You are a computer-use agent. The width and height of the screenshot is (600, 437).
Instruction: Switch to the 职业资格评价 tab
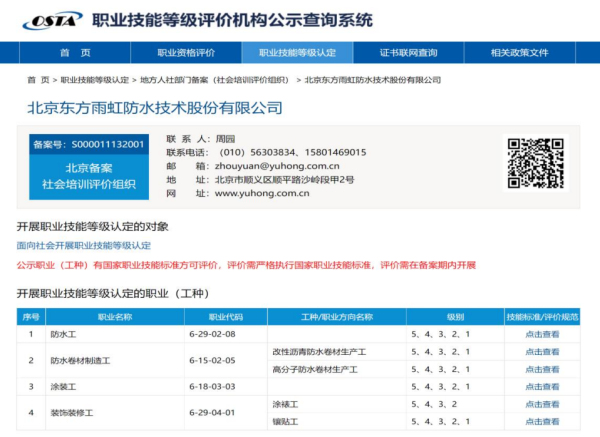tap(185, 53)
